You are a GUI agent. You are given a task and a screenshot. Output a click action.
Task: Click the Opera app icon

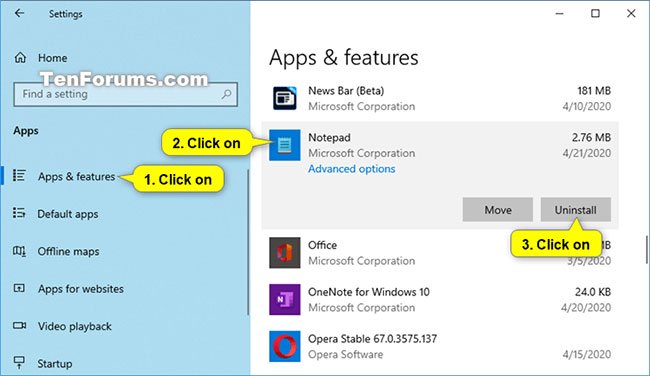click(284, 346)
